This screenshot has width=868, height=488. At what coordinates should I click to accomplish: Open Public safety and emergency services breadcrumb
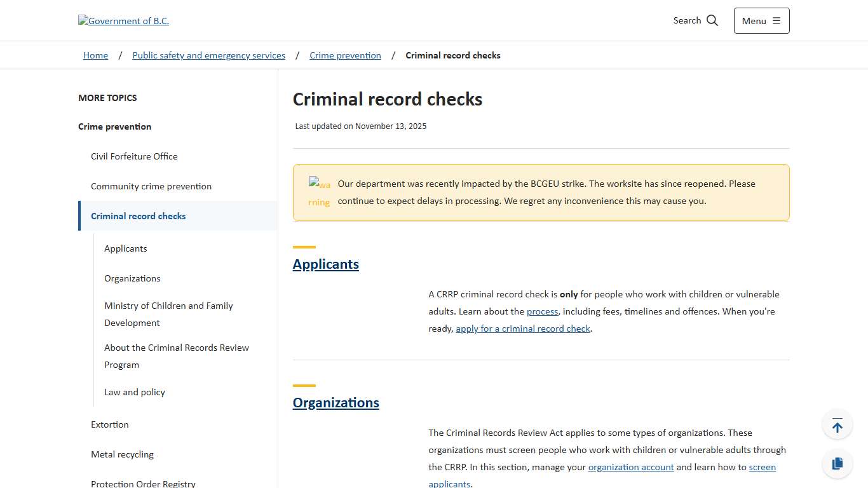(208, 55)
